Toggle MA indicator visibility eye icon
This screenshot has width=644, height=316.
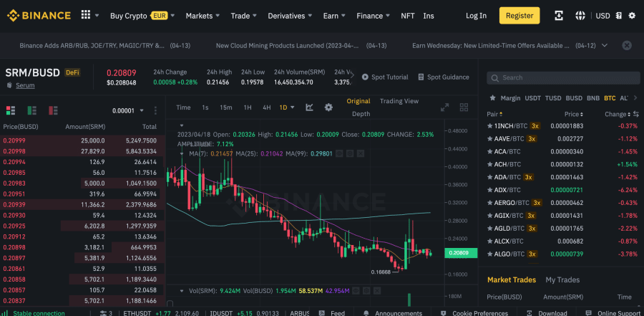pyautogui.click(x=339, y=153)
